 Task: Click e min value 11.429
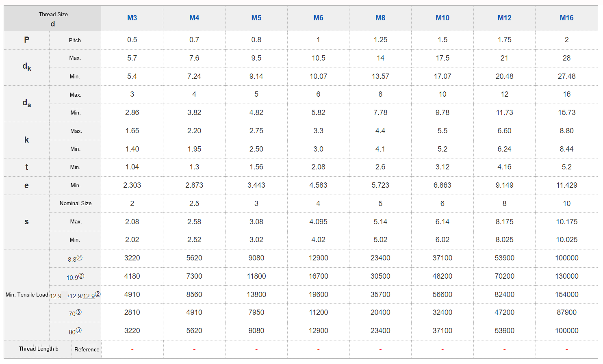566,185
